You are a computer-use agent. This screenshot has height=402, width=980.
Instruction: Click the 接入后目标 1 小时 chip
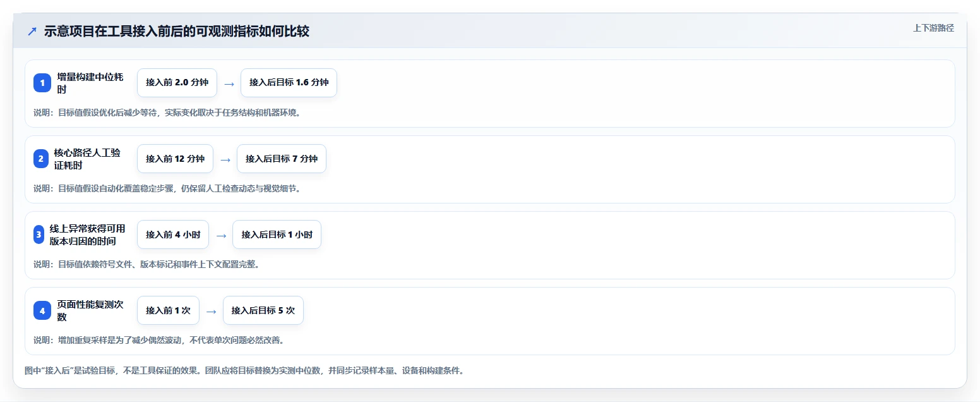pos(277,234)
